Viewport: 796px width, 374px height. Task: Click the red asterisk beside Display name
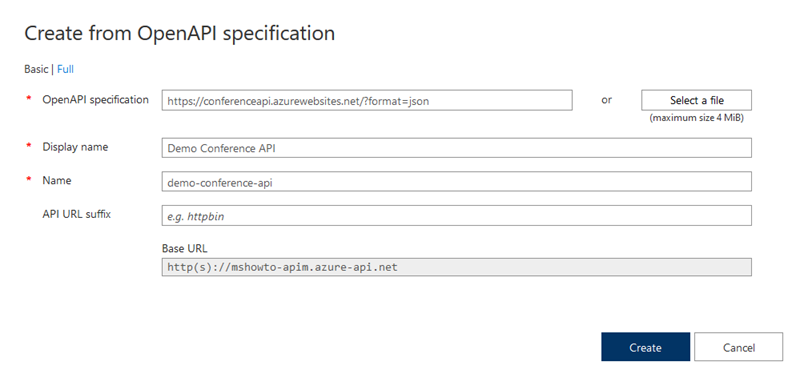click(x=28, y=147)
